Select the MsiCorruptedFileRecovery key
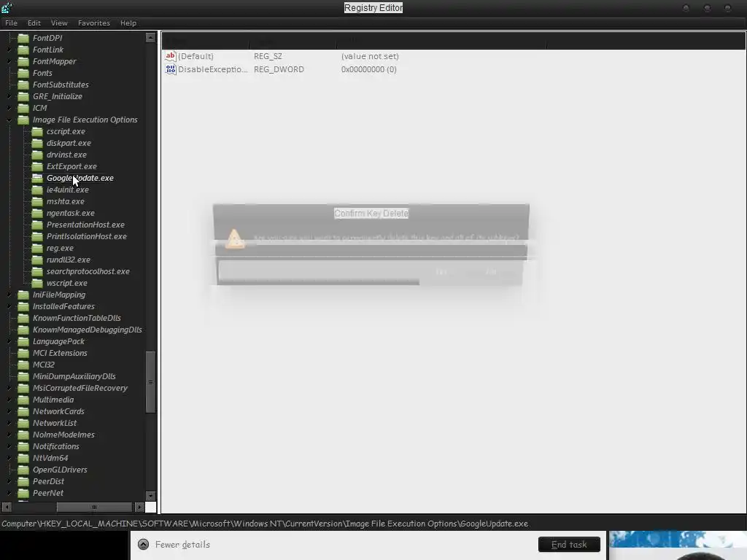 (80, 388)
